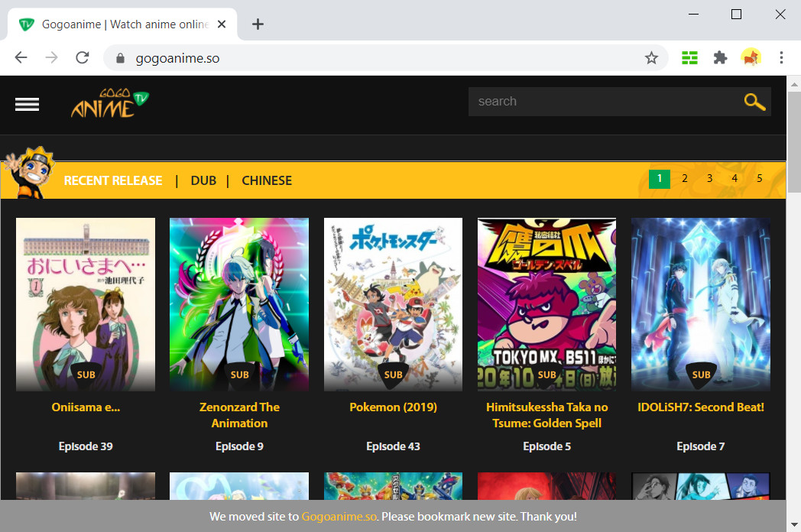Switch to the CHINESE category
The width and height of the screenshot is (801, 532).
click(267, 180)
